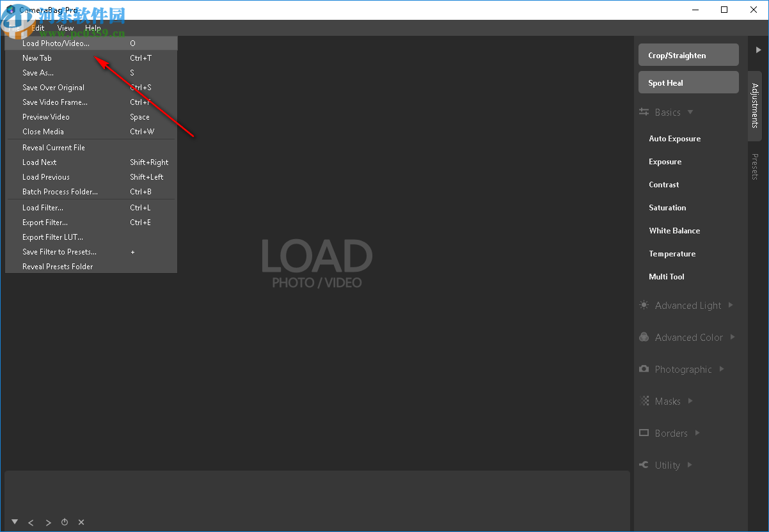Choose Load Photo/Video from File menu
Viewport: 769px width, 532px height.
coord(91,43)
